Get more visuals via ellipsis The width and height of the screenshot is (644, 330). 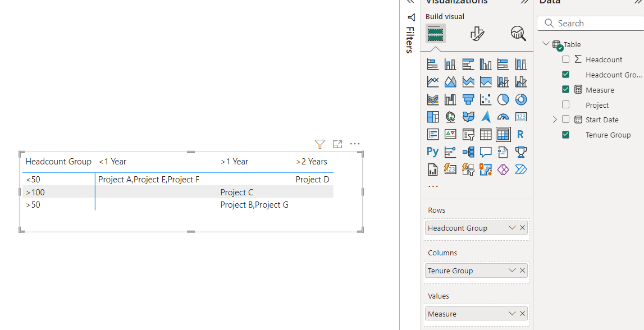click(433, 186)
